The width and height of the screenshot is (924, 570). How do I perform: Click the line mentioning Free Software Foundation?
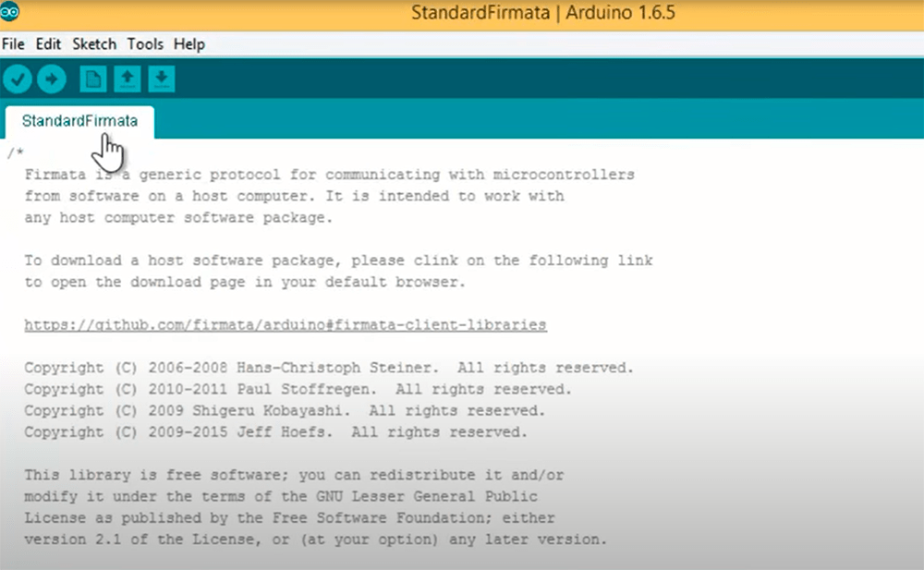(x=289, y=518)
